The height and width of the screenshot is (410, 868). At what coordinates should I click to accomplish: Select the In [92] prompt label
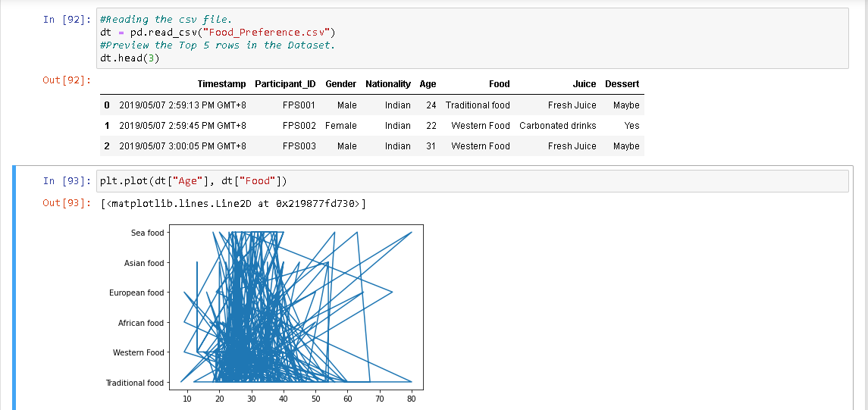coord(67,20)
